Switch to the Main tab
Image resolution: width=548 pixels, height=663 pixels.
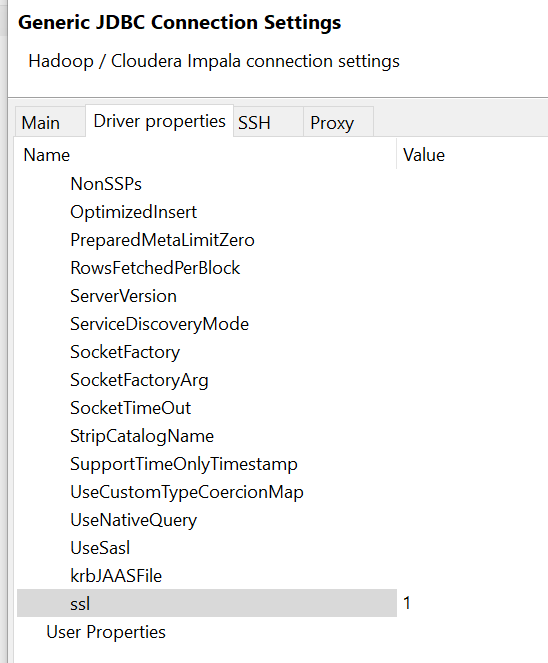click(x=50, y=123)
